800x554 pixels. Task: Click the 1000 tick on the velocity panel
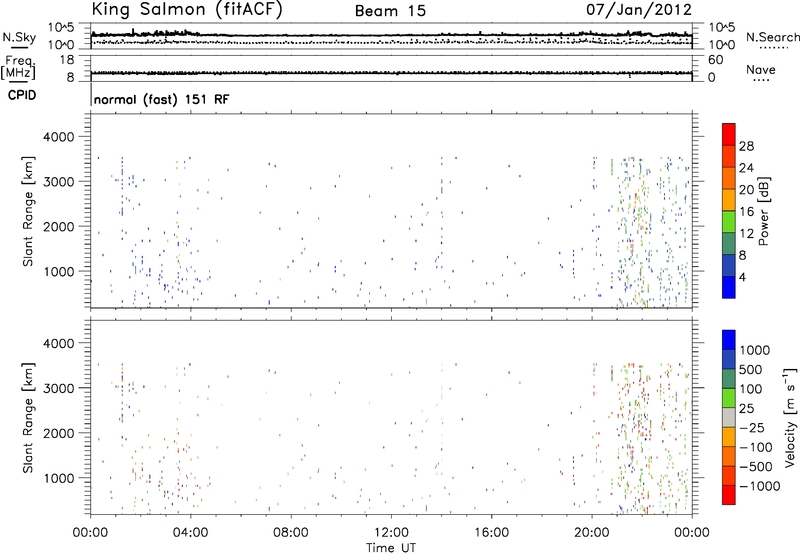click(x=58, y=478)
